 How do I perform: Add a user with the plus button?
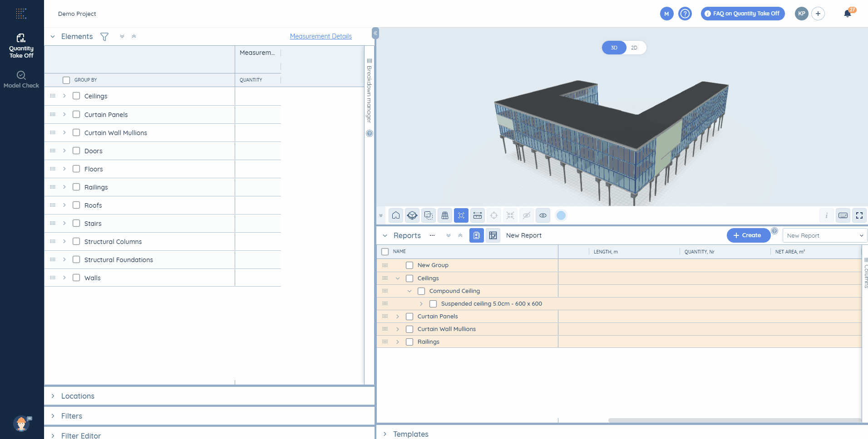pyautogui.click(x=818, y=14)
